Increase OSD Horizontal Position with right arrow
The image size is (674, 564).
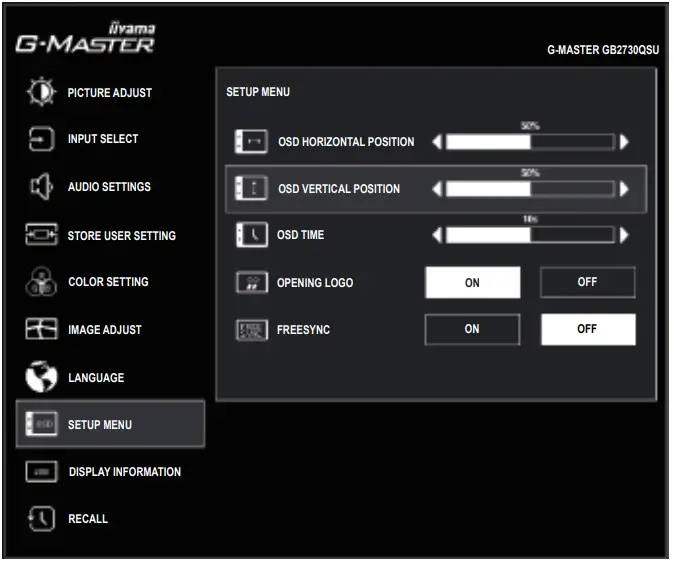point(624,141)
